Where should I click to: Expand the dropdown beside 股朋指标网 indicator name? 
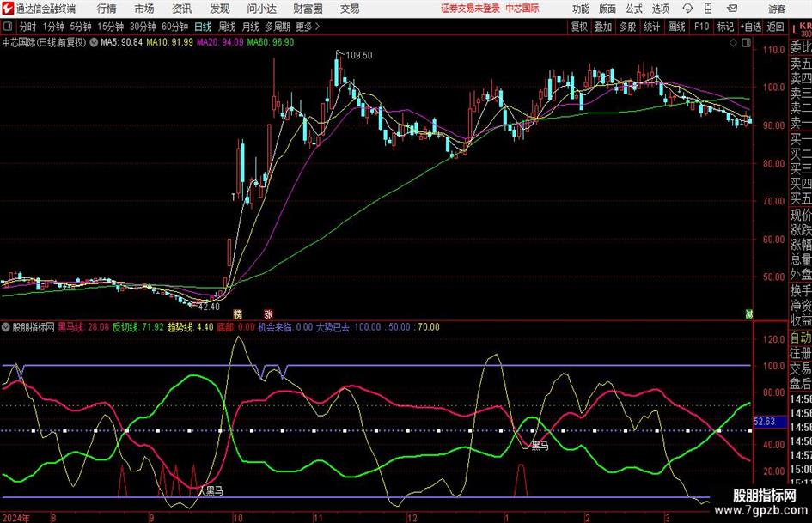(x=6, y=327)
